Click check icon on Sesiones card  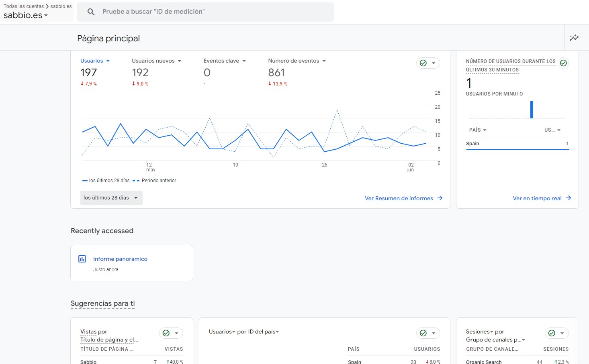[x=552, y=333]
